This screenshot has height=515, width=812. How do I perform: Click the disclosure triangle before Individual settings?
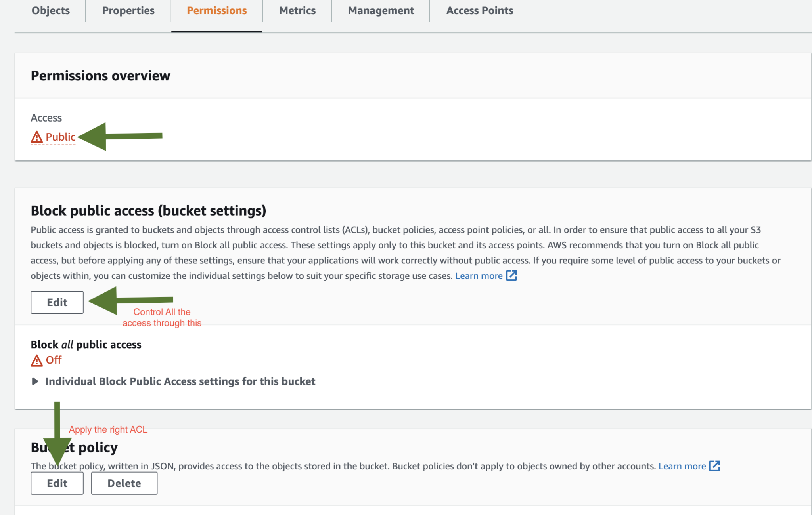35,381
